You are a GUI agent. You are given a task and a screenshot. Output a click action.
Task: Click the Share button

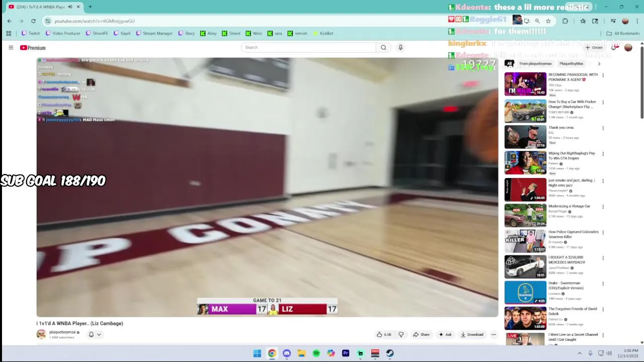pos(421,334)
